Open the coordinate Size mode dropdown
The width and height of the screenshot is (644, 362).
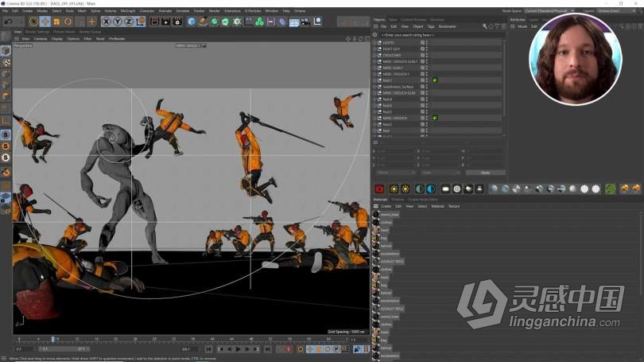point(440,173)
